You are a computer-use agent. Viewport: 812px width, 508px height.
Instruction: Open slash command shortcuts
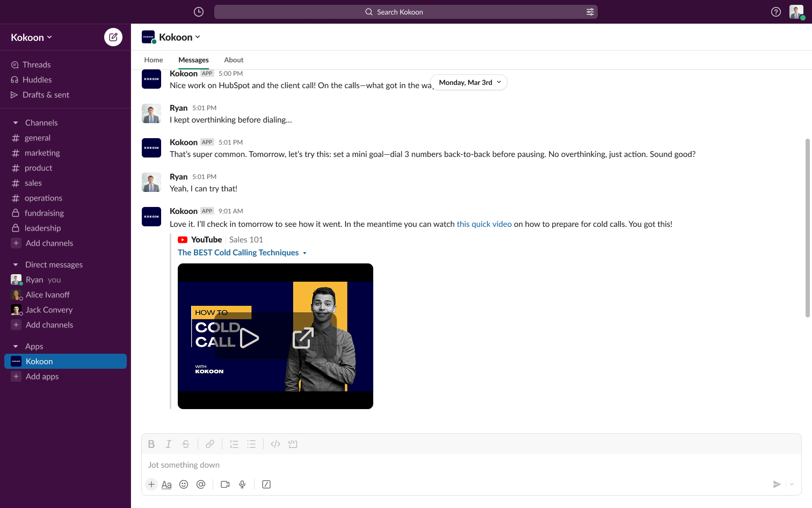pyautogui.click(x=266, y=484)
